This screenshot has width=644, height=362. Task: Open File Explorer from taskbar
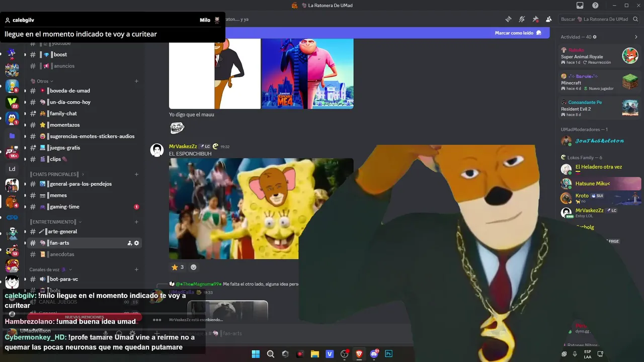315,354
